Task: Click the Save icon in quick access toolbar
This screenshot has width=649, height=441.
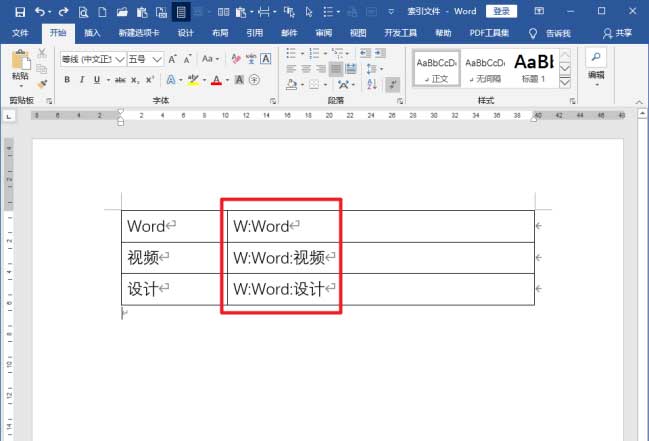Action: coord(19,11)
